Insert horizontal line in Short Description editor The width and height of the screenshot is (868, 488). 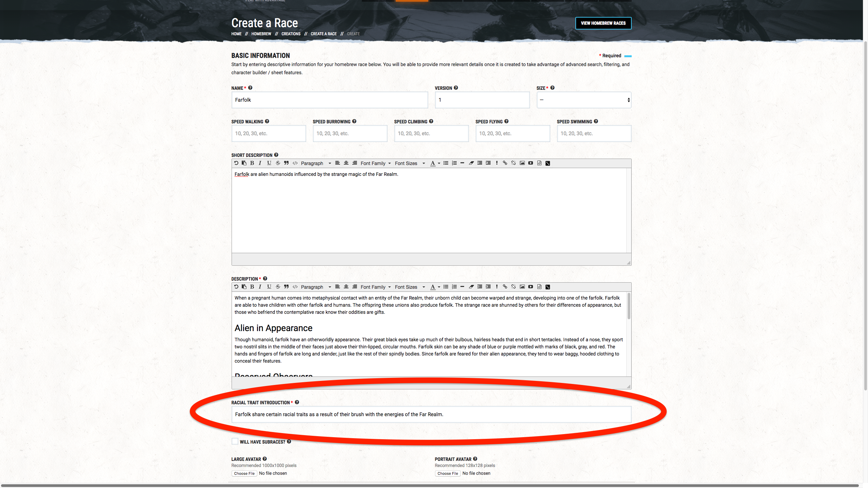click(462, 163)
